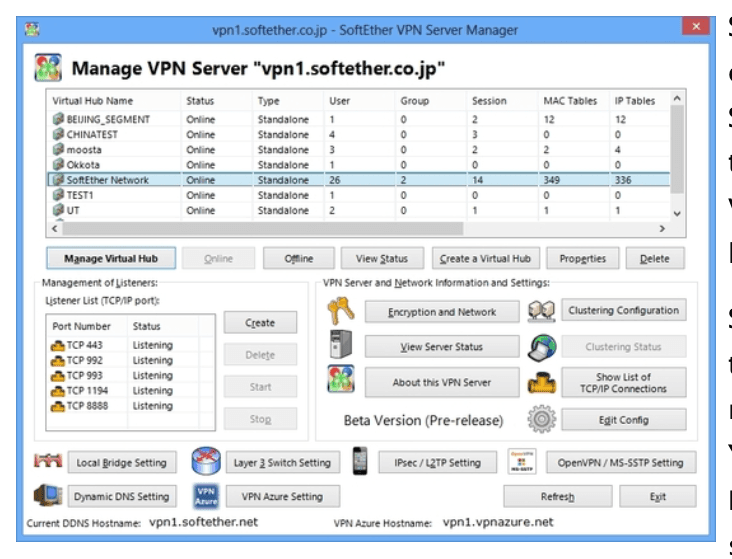Viewport: 732px width, 559px height.
Task: Click the server tower icon beside View Server Status
Action: click(341, 345)
